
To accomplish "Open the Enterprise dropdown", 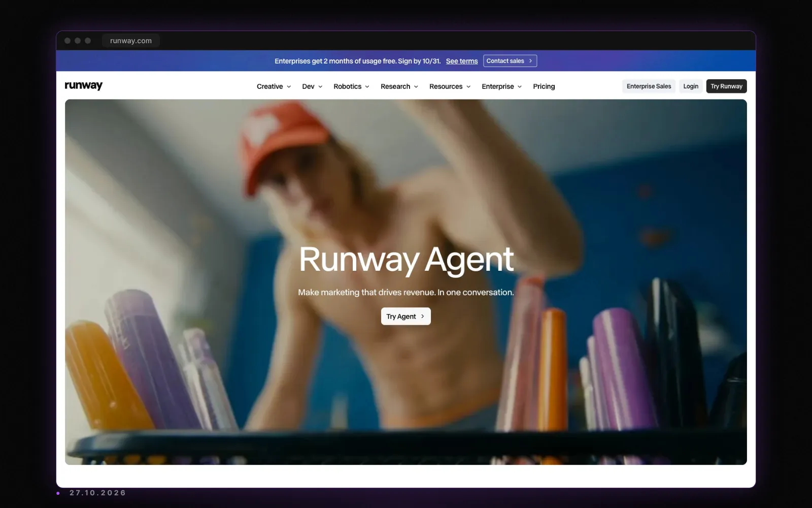I will coord(502,86).
